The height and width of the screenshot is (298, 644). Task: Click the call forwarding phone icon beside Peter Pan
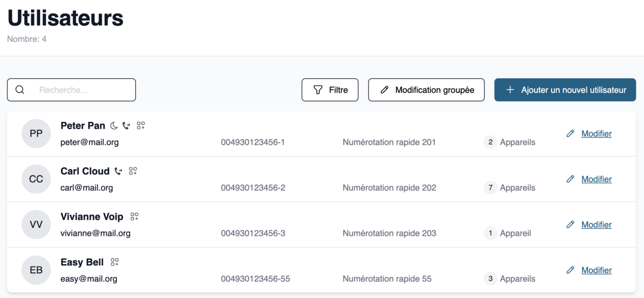(x=126, y=126)
